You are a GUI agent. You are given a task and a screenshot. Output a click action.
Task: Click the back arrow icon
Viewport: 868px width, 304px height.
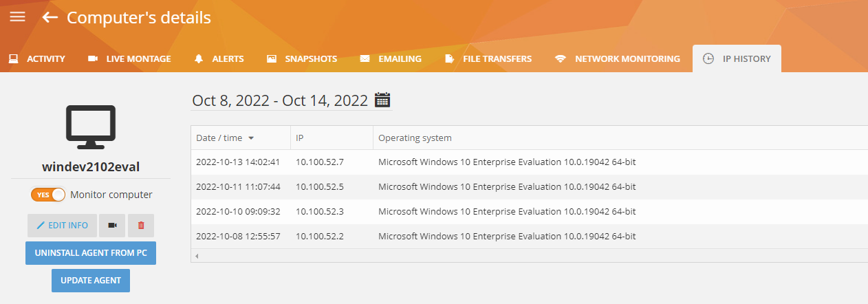coord(50,17)
